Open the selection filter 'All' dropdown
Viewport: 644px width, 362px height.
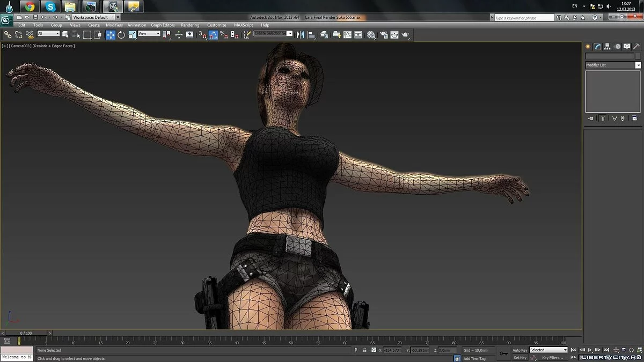point(48,34)
